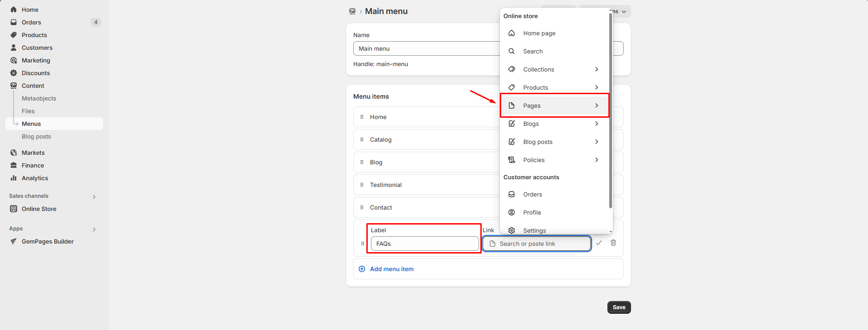
Task: Click the plus icon for Add menu item
Action: 362,269
